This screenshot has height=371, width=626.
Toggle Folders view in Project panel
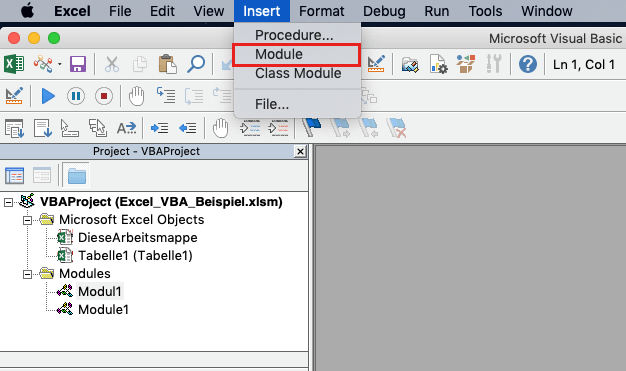76,175
